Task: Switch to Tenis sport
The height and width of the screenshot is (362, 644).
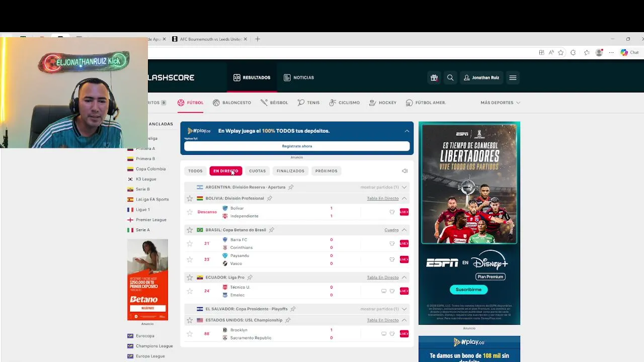Action: pyautogui.click(x=308, y=103)
